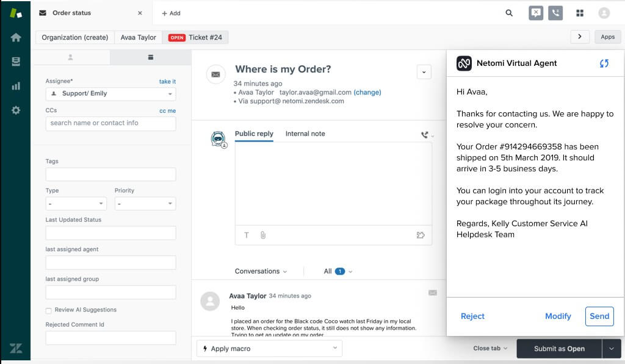This screenshot has height=364, width=625.
Task: Open the Home icon in left sidebar
Action: tap(15, 37)
